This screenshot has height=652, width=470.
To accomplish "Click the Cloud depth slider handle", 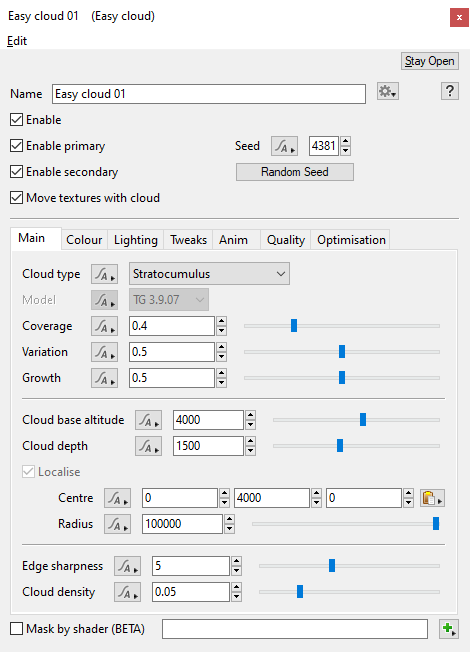I will [340, 445].
